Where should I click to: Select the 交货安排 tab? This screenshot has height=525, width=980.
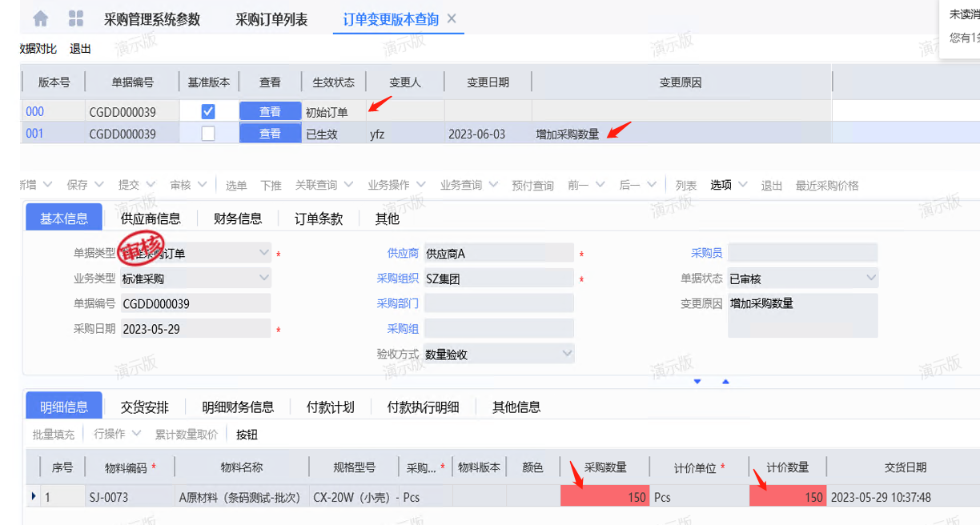point(145,407)
